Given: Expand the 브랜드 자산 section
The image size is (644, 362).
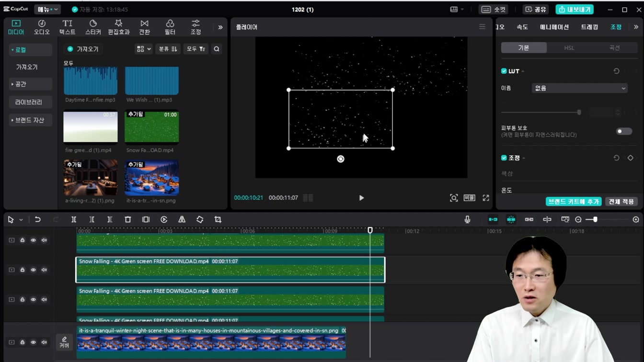Looking at the screenshot, I should coord(30,120).
